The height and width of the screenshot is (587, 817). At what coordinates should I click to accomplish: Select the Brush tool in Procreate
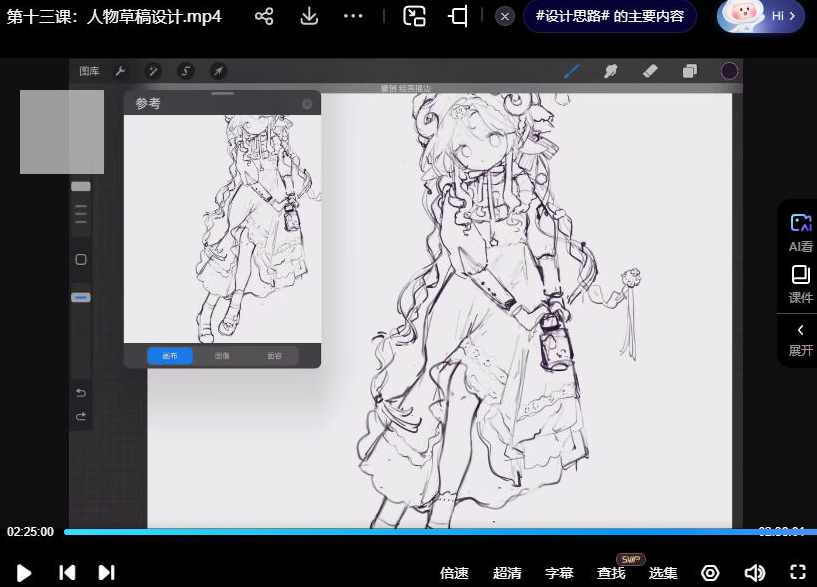pos(573,71)
